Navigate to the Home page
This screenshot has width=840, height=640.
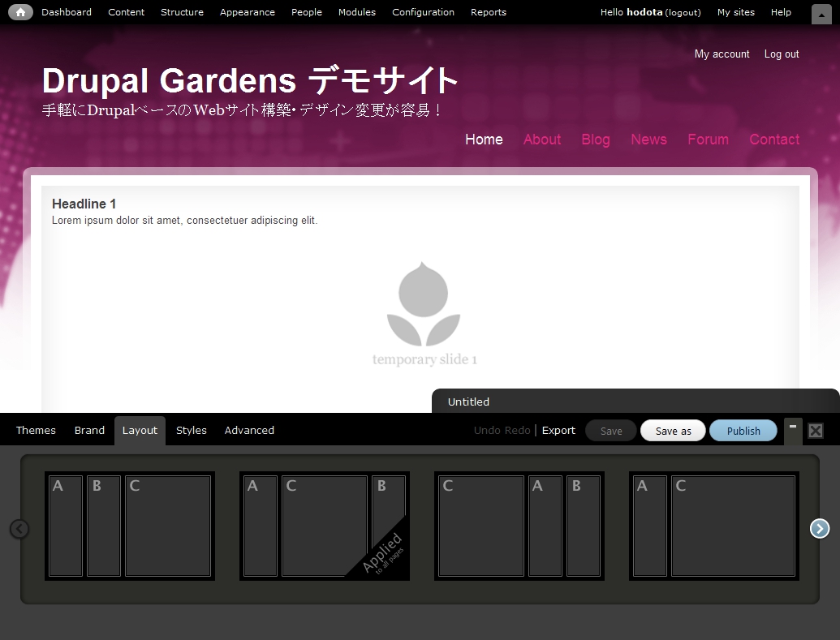[484, 140]
